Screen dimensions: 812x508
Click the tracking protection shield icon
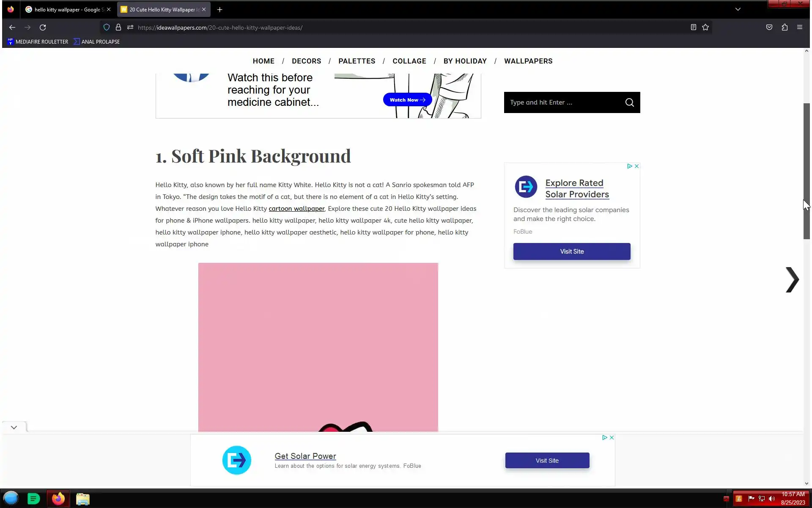[107, 28]
